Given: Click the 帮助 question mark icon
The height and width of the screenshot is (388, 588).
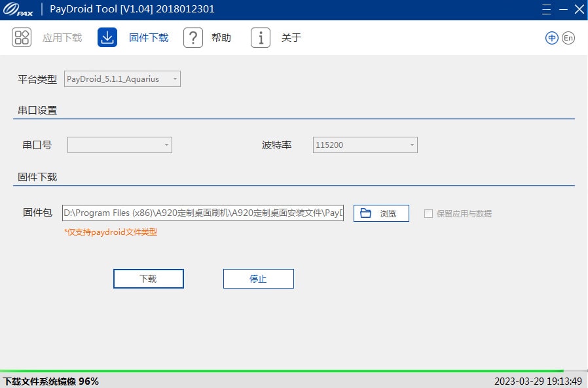Looking at the screenshot, I should (x=193, y=37).
